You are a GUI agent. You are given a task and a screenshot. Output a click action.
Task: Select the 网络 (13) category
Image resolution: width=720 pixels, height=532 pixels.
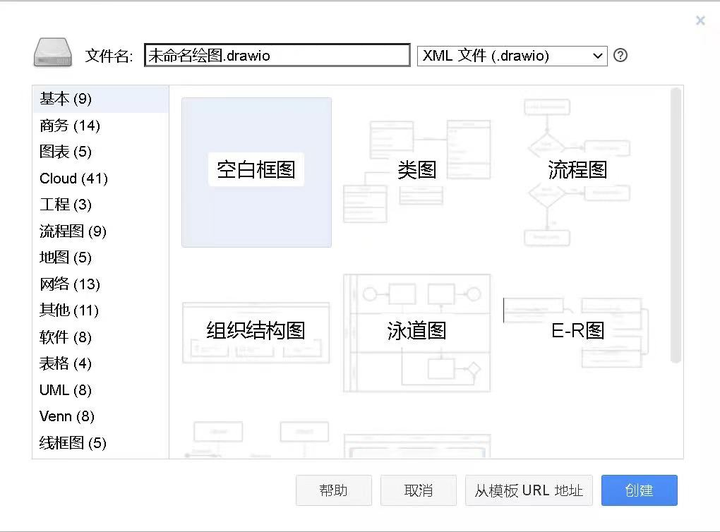click(101, 284)
